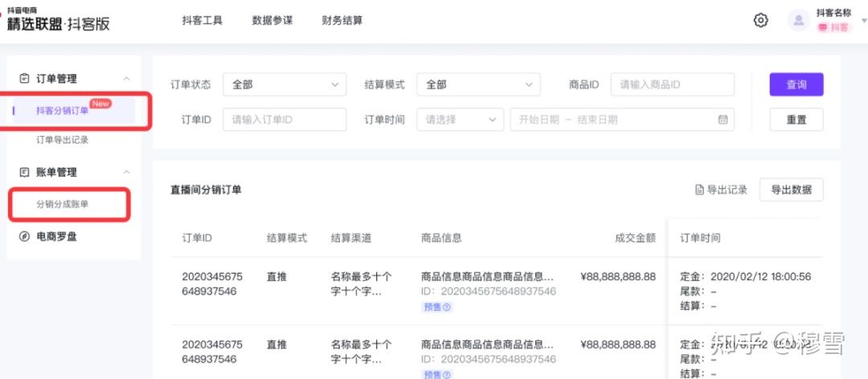Click second row 直推 cell

[276, 344]
